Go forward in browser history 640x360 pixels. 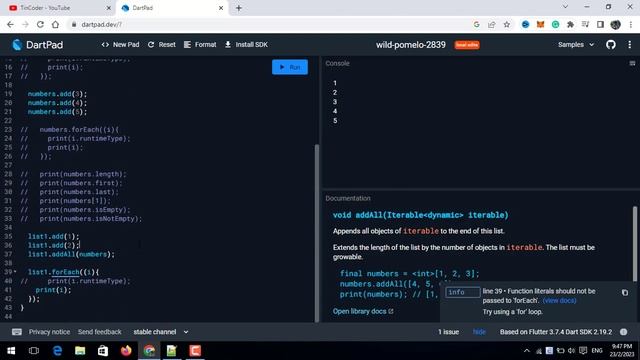point(25,24)
